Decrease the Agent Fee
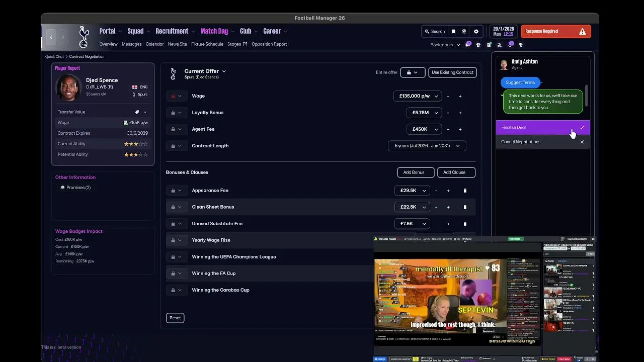 click(448, 129)
